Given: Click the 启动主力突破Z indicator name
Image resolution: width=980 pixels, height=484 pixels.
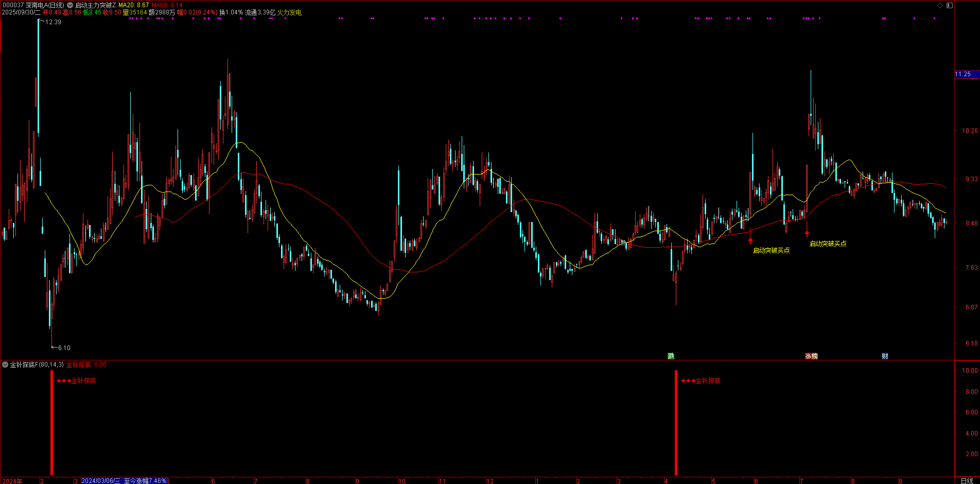Looking at the screenshot, I should (96, 5).
